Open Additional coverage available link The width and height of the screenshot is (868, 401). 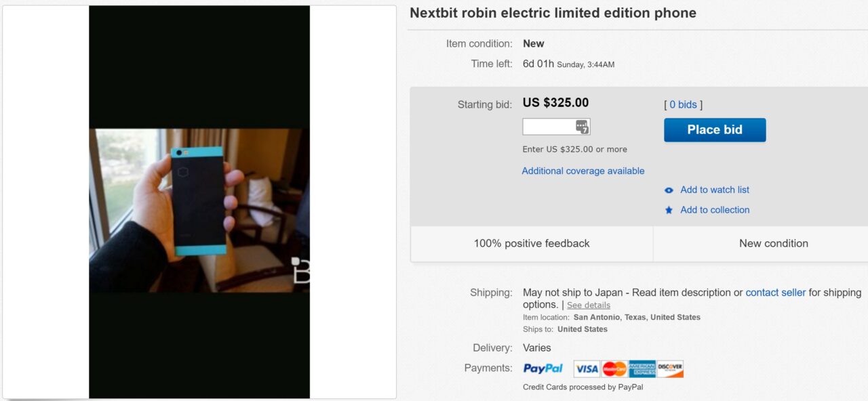click(583, 171)
